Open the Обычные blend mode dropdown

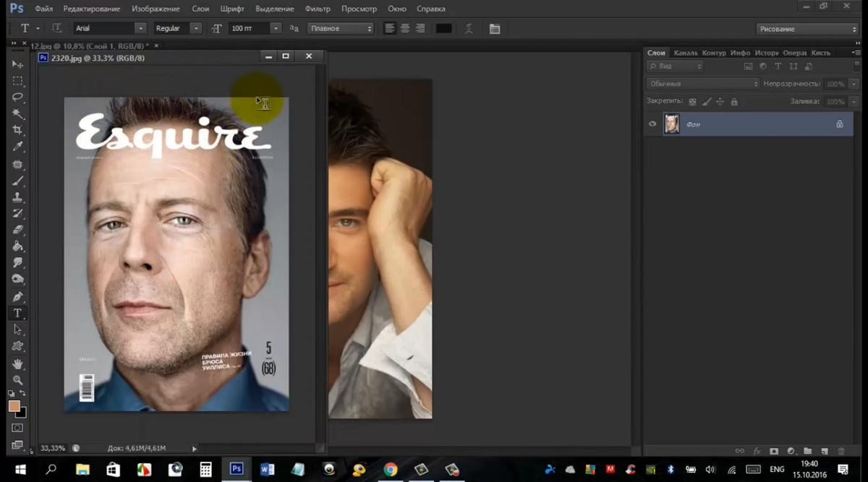703,84
